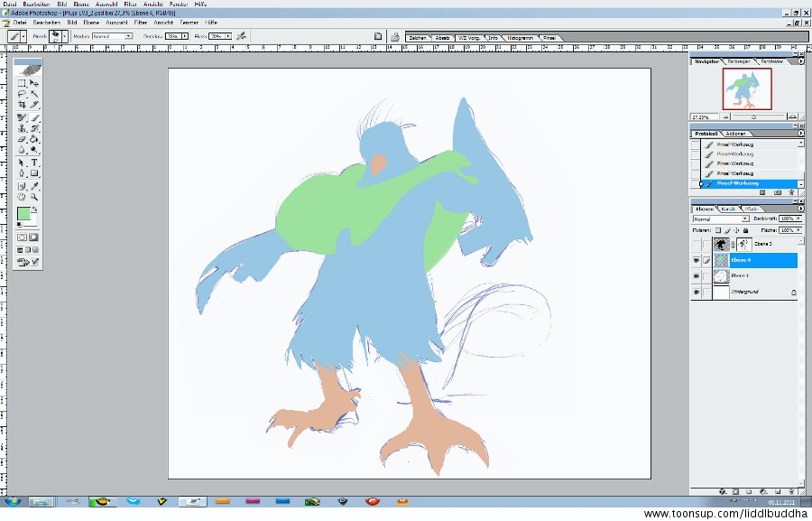
Task: Click the delete layer trash icon
Action: pyautogui.click(x=790, y=491)
